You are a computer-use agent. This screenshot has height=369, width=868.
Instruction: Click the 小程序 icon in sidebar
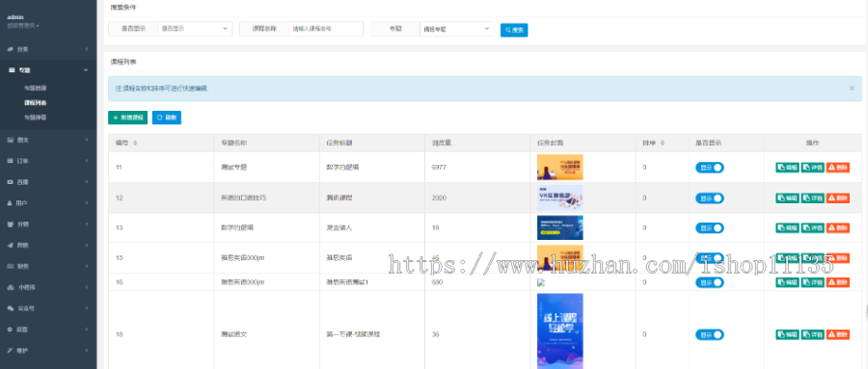coord(10,287)
